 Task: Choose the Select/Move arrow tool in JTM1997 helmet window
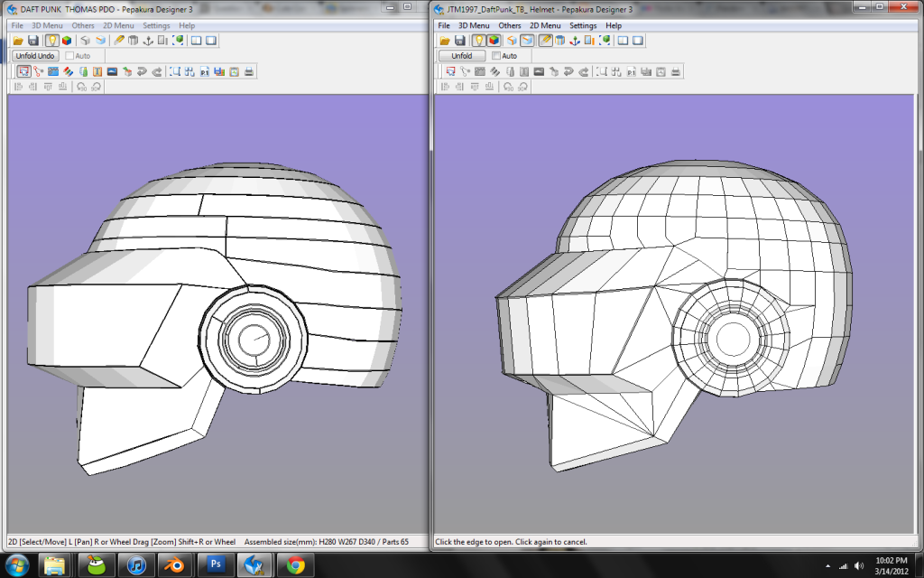(x=450, y=71)
